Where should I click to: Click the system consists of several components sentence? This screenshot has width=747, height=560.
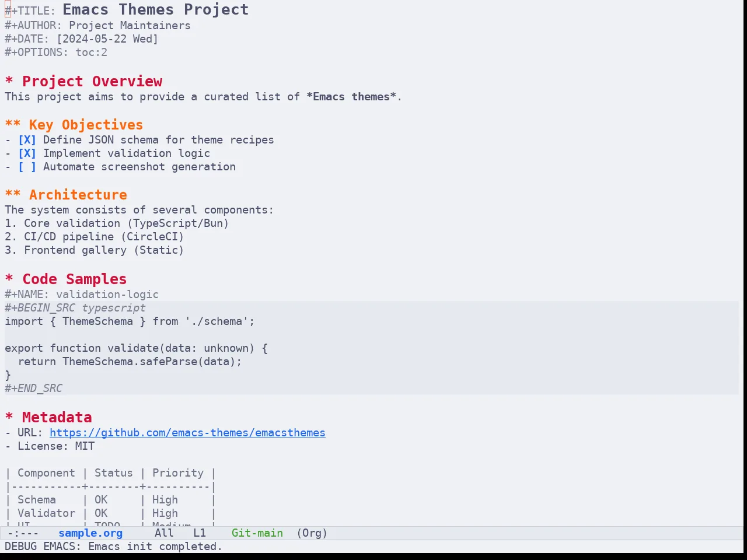[139, 210]
